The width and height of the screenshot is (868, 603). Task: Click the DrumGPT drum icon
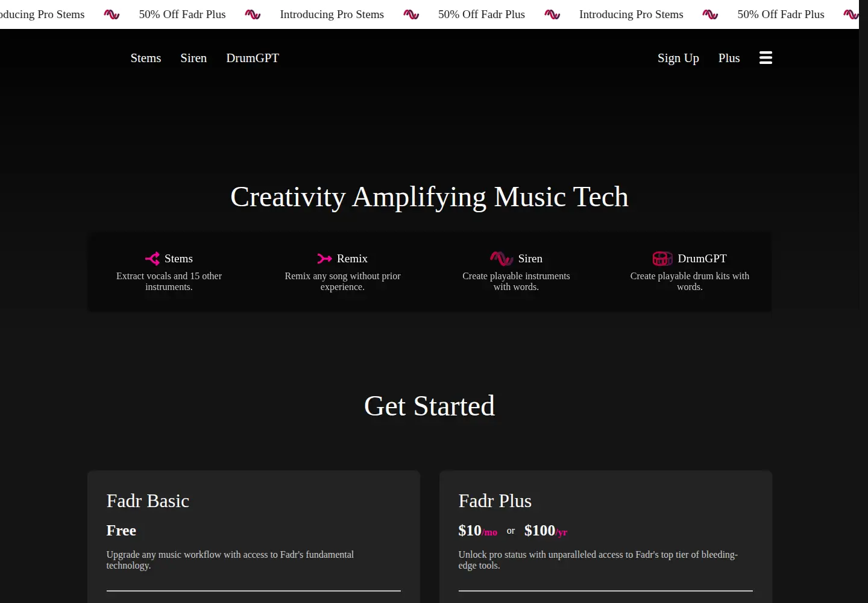(662, 259)
